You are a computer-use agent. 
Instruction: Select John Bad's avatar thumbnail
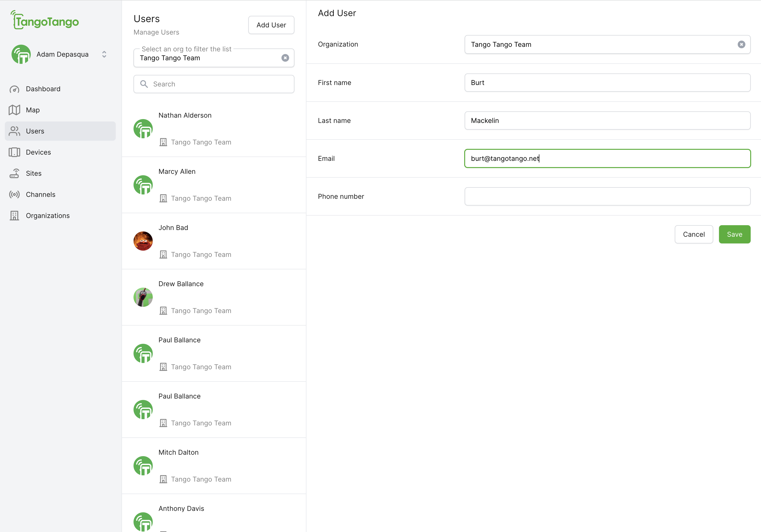(143, 241)
